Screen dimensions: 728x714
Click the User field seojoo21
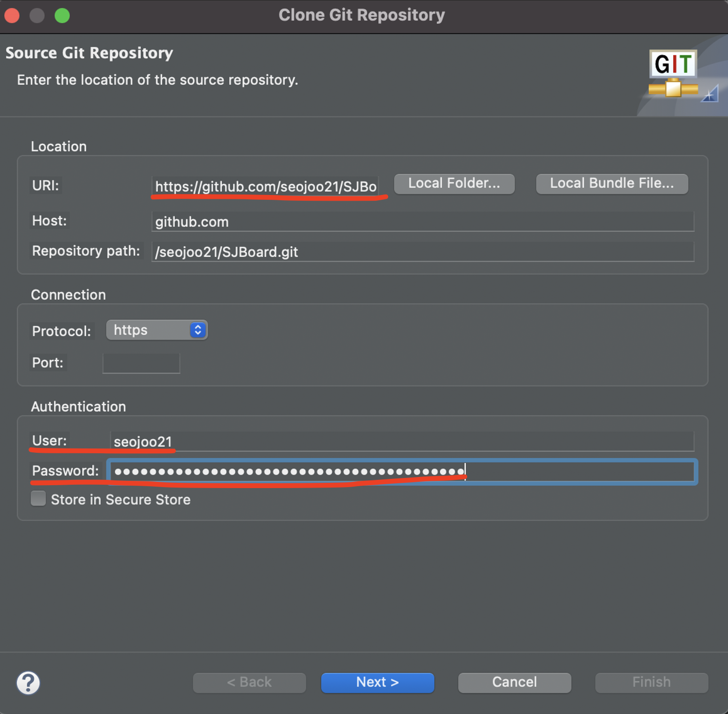402,441
